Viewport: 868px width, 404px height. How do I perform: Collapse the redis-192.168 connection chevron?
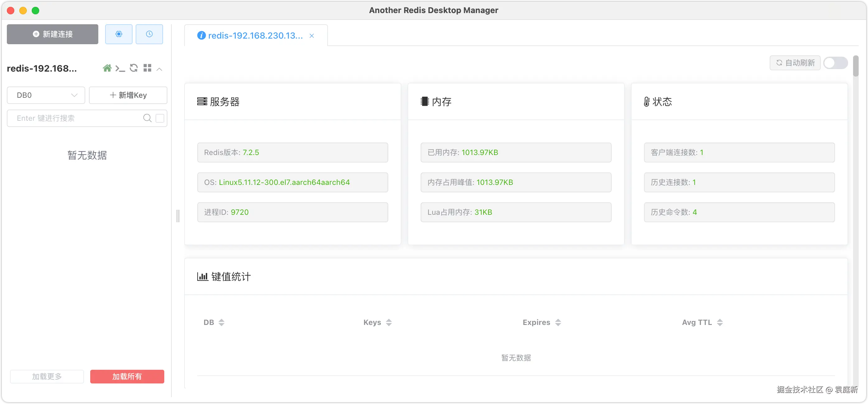[160, 69]
